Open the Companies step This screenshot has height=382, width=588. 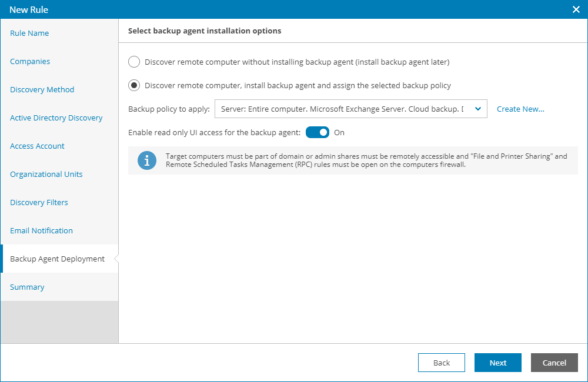(x=30, y=62)
